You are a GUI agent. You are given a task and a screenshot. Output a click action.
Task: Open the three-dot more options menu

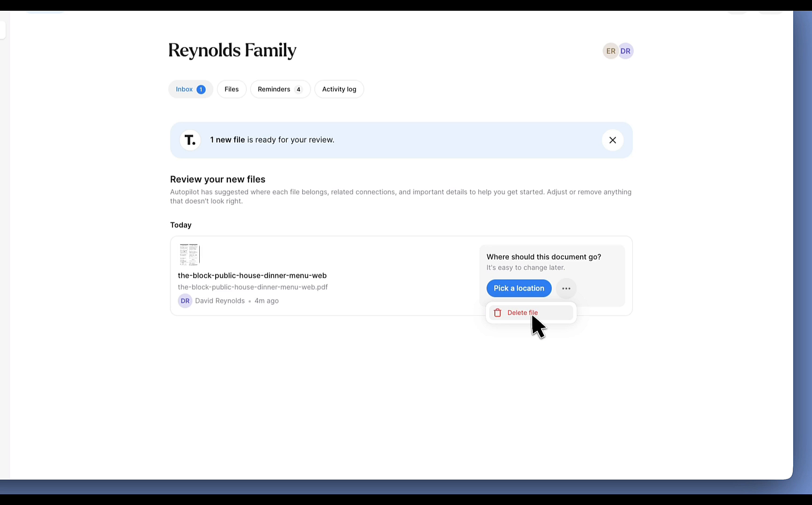click(x=566, y=289)
